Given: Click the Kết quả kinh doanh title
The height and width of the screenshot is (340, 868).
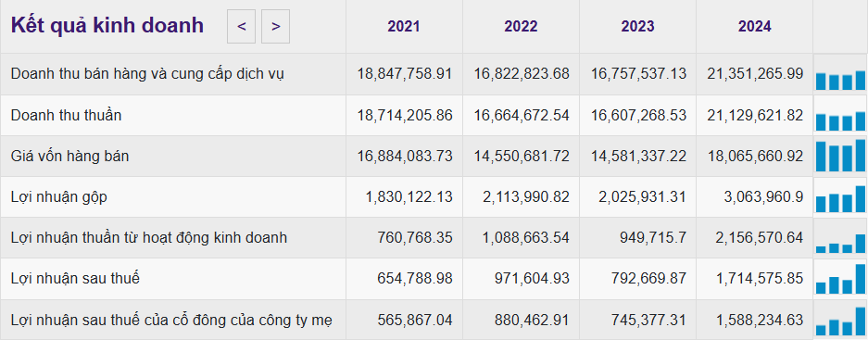Looking at the screenshot, I should [x=107, y=26].
